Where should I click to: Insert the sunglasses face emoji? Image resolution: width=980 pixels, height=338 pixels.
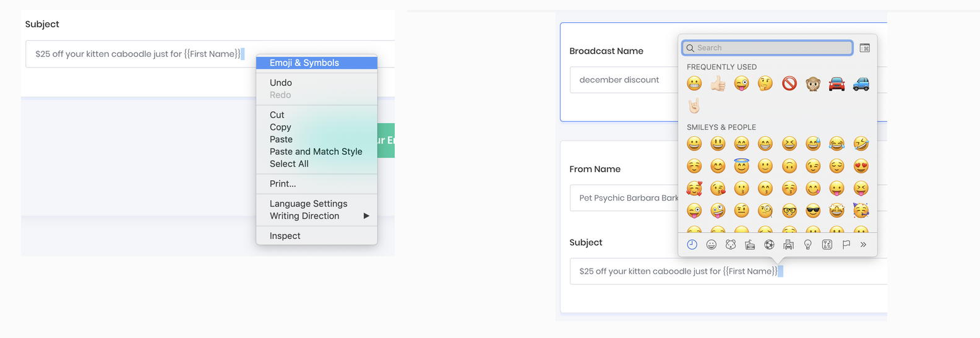click(x=813, y=211)
